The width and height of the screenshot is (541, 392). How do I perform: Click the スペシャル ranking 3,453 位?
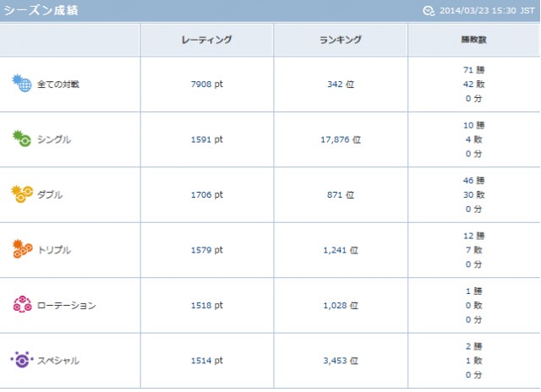point(341,361)
